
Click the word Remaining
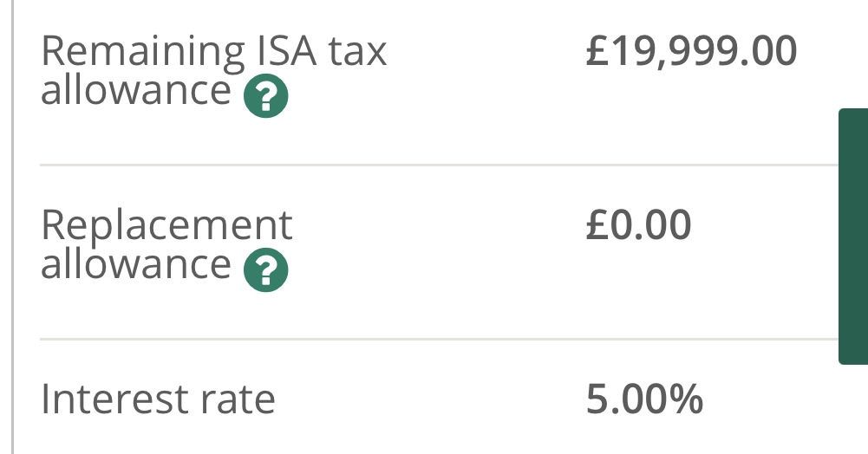(x=143, y=53)
